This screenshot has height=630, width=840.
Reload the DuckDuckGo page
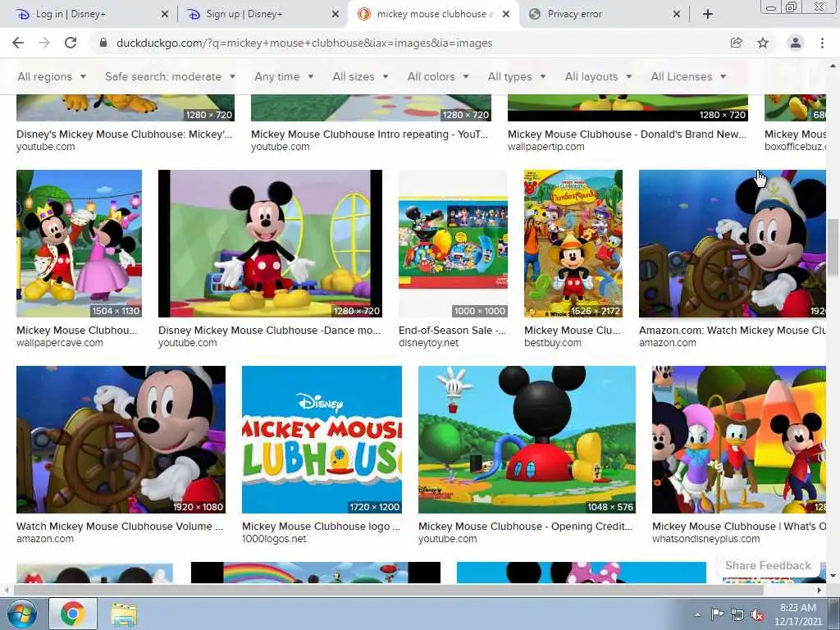pos(71,43)
